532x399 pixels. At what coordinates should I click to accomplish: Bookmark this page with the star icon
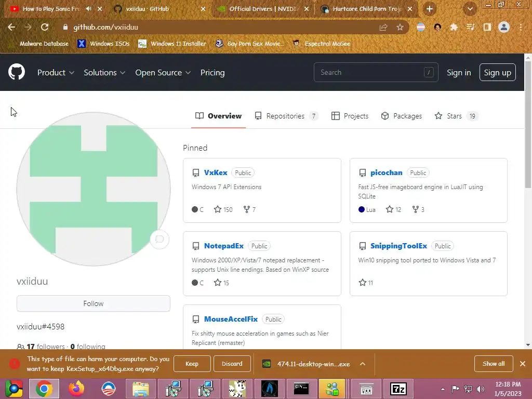click(400, 27)
